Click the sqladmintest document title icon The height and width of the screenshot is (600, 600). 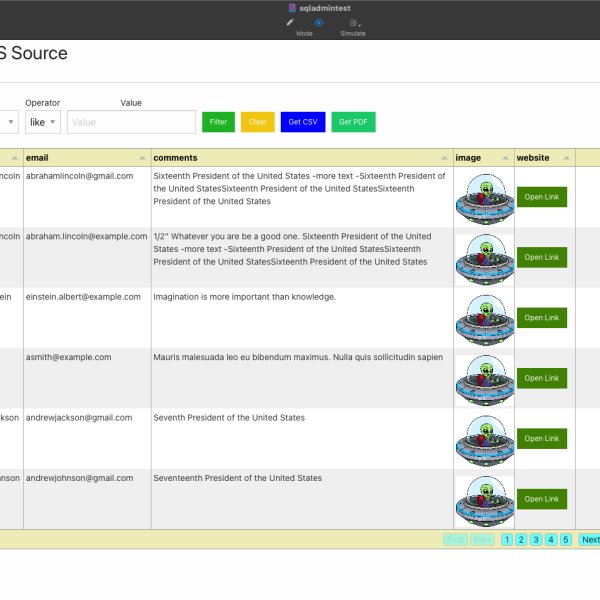(292, 7)
